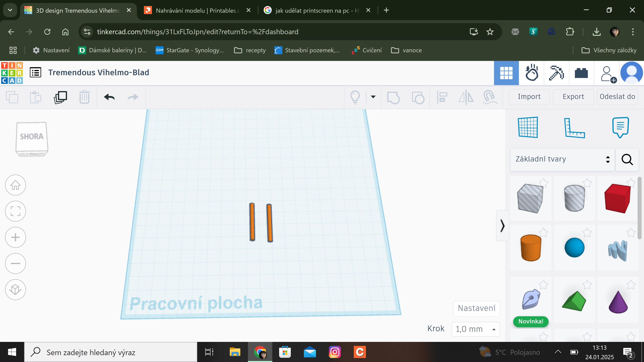This screenshot has height=362, width=644.
Task: Toggle perspective/orthographic view cube icon
Action: pos(15,290)
